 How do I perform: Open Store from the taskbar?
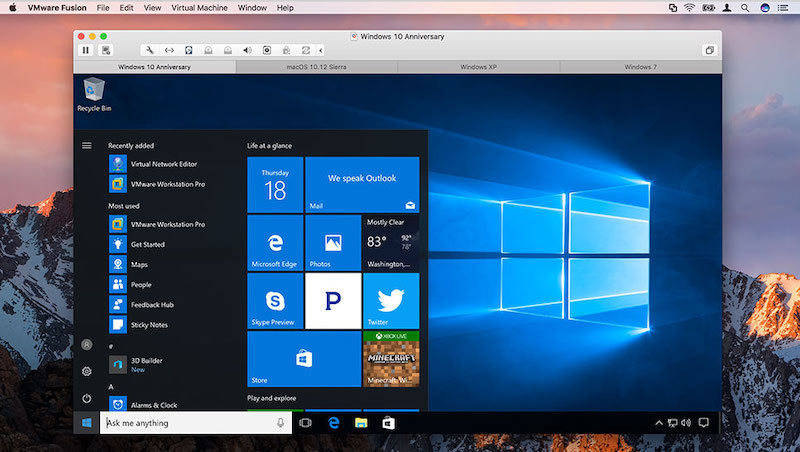coord(389,423)
